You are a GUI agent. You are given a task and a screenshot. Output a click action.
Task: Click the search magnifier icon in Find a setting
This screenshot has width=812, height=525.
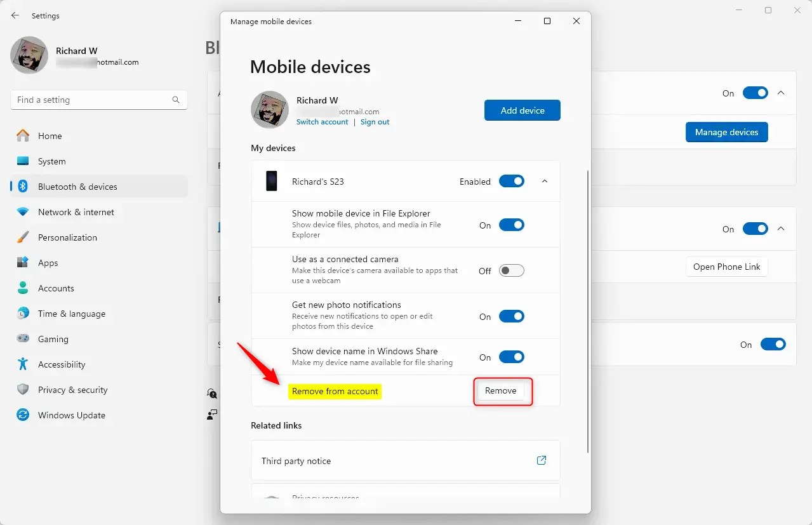pyautogui.click(x=176, y=100)
